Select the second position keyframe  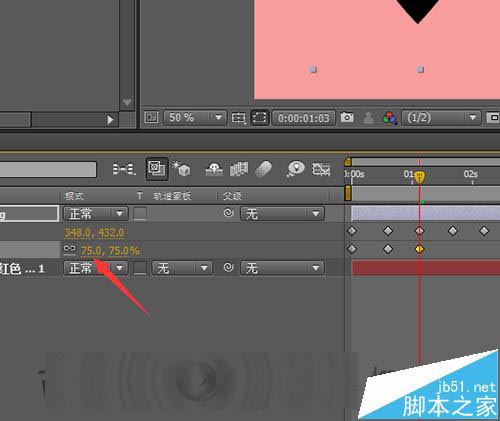coord(388,231)
